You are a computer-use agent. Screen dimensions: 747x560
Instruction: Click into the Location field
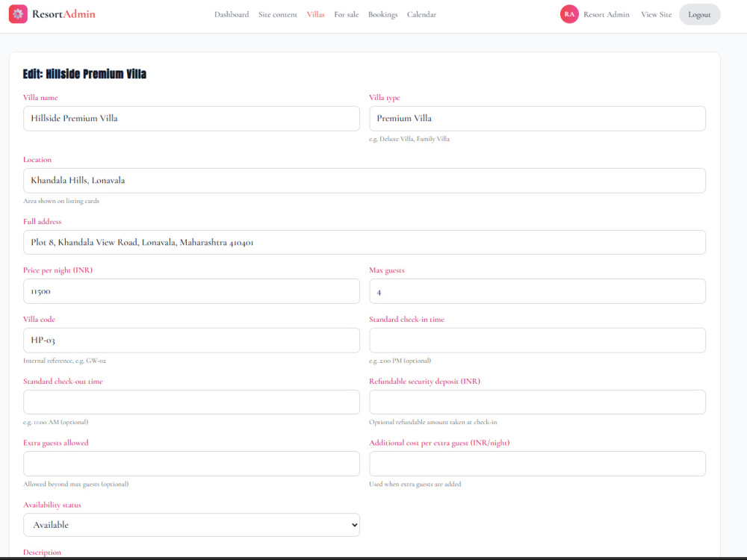[x=364, y=181]
